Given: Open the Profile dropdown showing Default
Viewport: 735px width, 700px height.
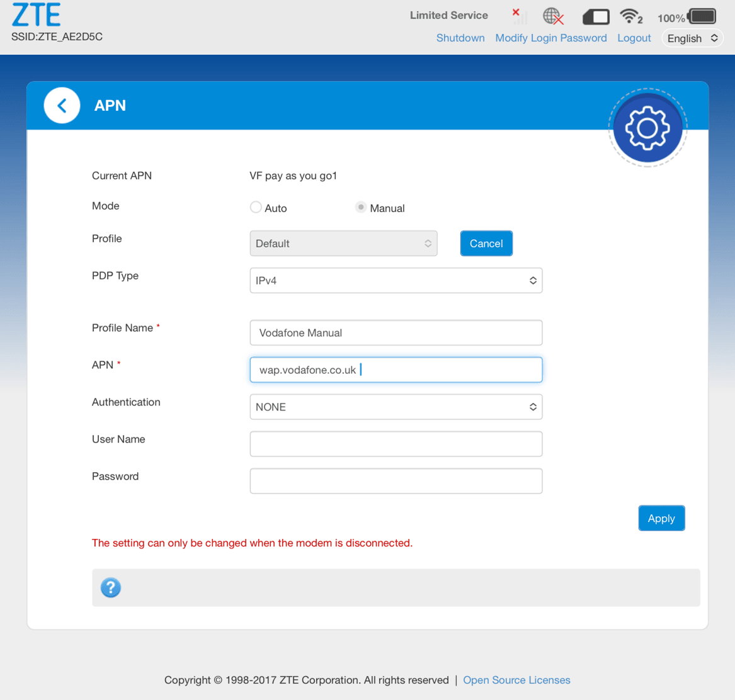Looking at the screenshot, I should (x=344, y=243).
